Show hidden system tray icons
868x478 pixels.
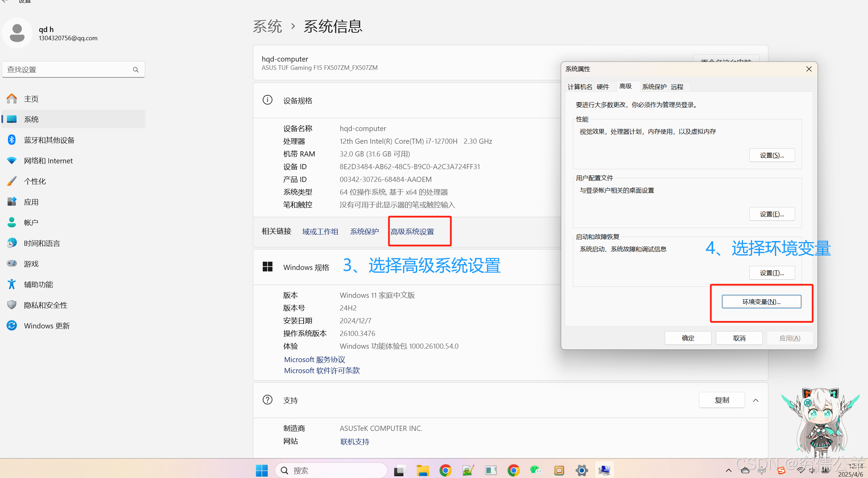(x=728, y=470)
